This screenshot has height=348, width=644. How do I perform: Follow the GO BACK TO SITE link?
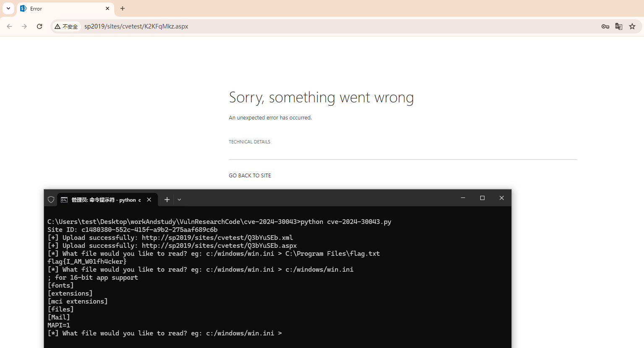coord(250,175)
